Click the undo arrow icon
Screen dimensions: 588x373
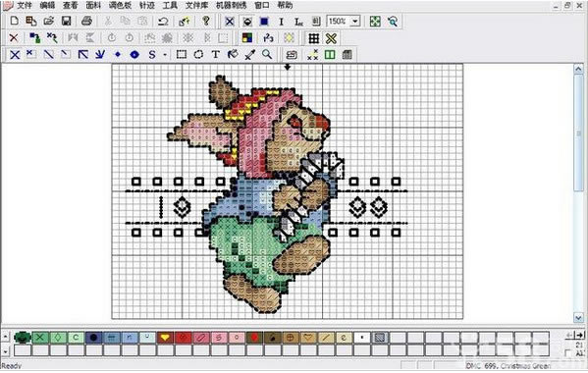point(163,21)
